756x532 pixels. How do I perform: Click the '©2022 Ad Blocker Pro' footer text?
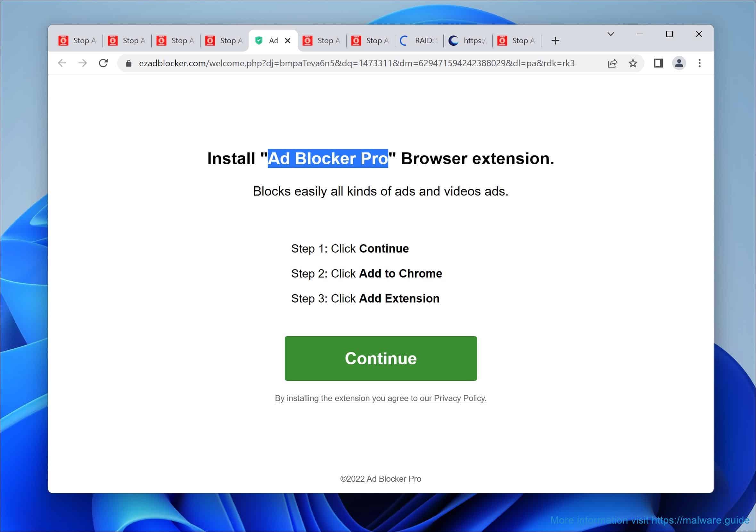pos(381,479)
